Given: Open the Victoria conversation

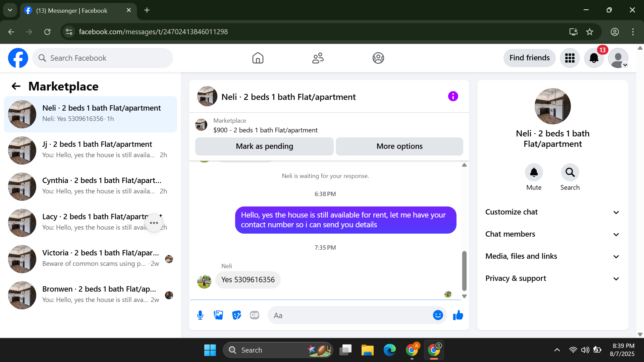Looking at the screenshot, I should tap(91, 259).
